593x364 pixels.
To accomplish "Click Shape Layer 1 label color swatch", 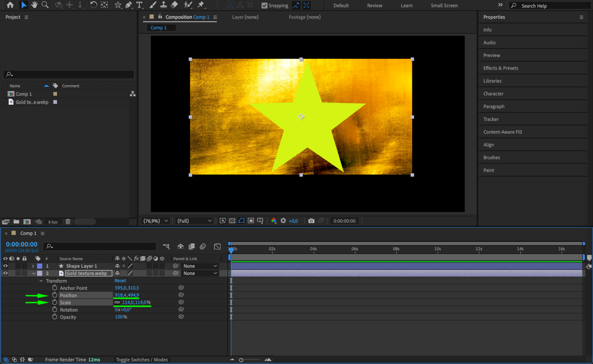I will (39, 266).
